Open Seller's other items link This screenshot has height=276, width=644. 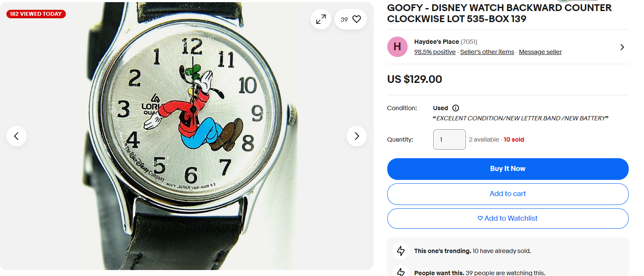pyautogui.click(x=487, y=52)
